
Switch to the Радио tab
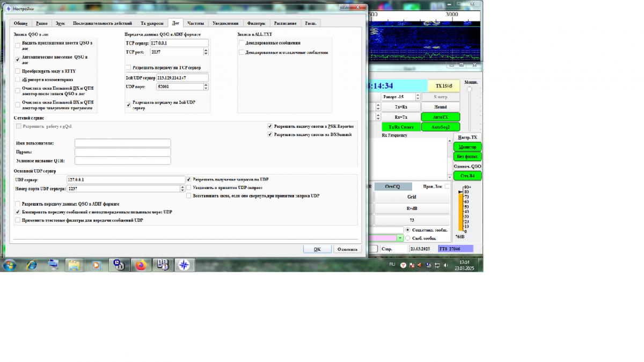(x=41, y=23)
